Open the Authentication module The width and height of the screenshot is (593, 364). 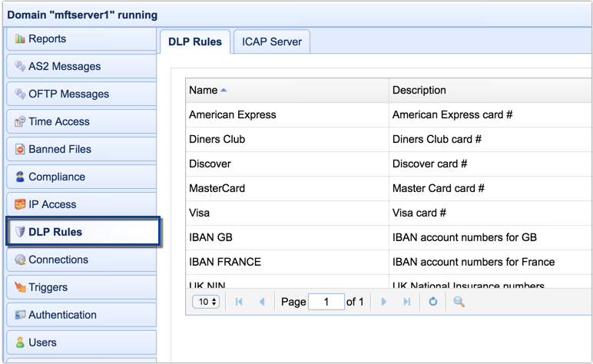point(81,315)
